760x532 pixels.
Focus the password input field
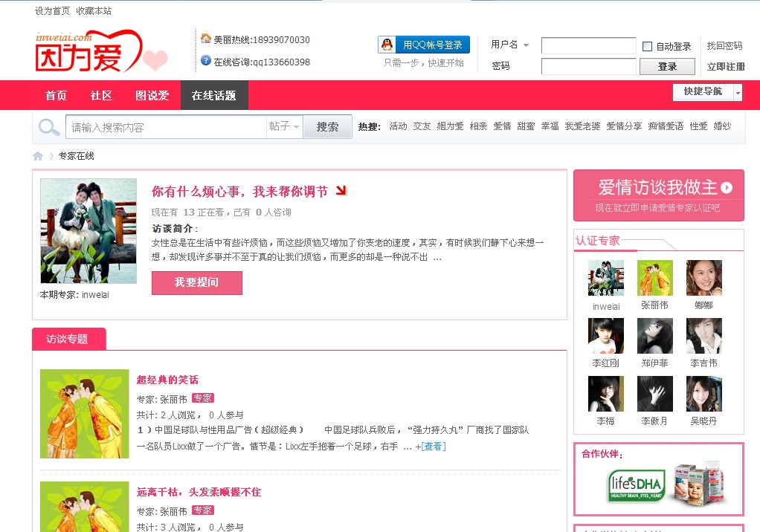coord(588,66)
